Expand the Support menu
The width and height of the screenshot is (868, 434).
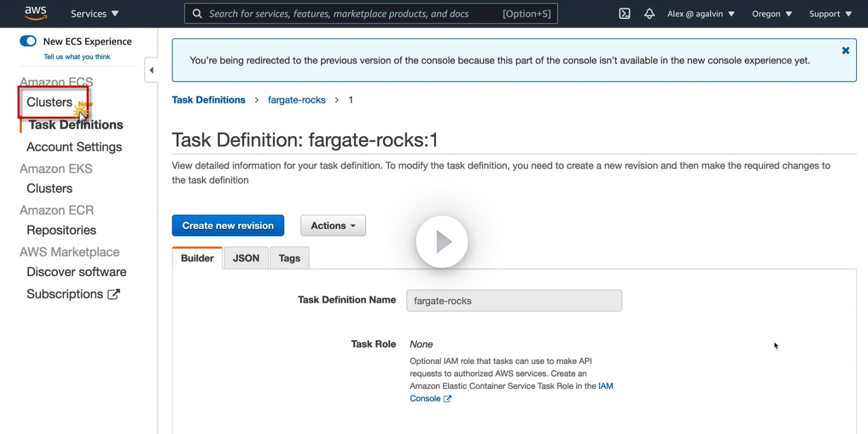coord(830,14)
